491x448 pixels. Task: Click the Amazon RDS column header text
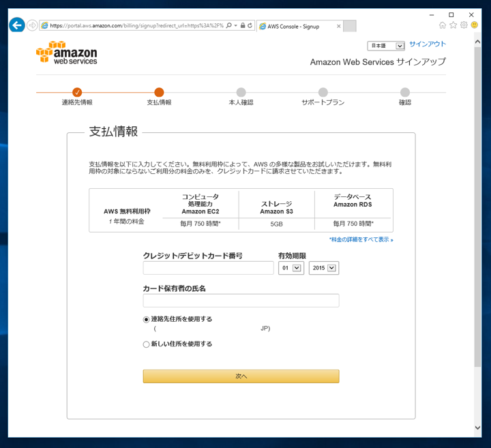tap(353, 205)
